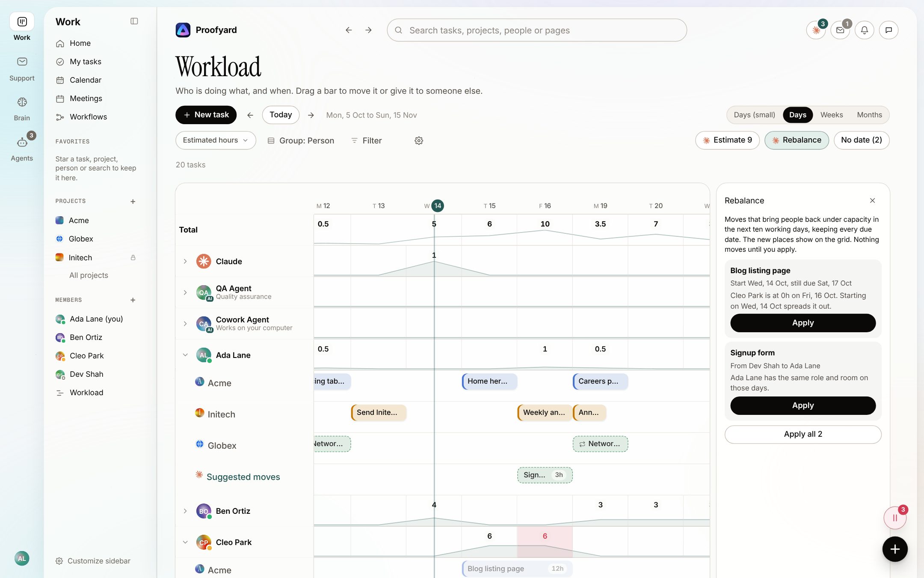924x578 pixels.
Task: Add a new member with plus icon
Action: coord(133,300)
